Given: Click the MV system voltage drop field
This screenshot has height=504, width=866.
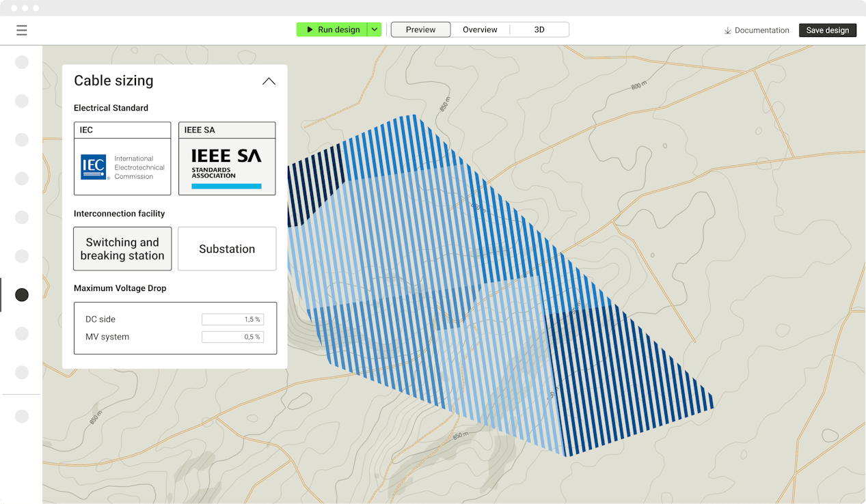Looking at the screenshot, I should 232,337.
